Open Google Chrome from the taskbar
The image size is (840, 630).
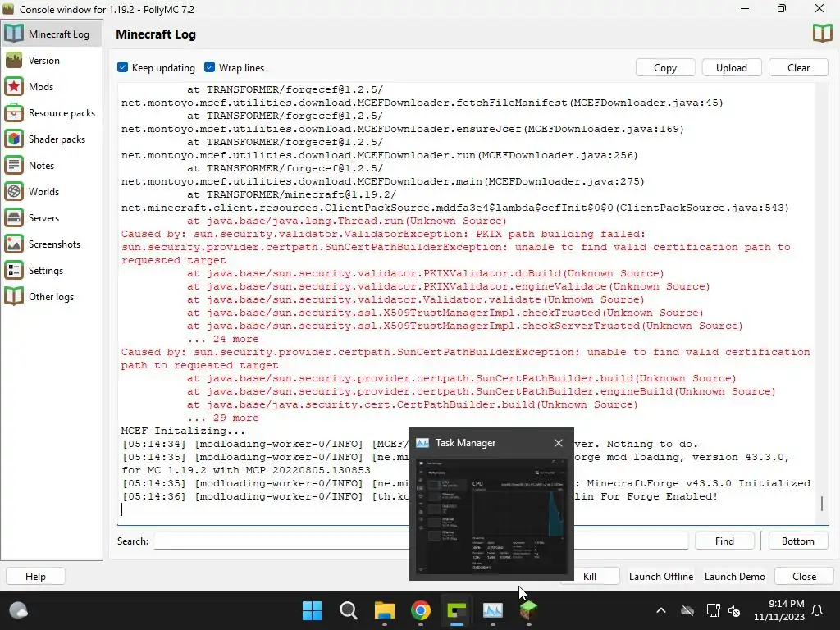[421, 610]
